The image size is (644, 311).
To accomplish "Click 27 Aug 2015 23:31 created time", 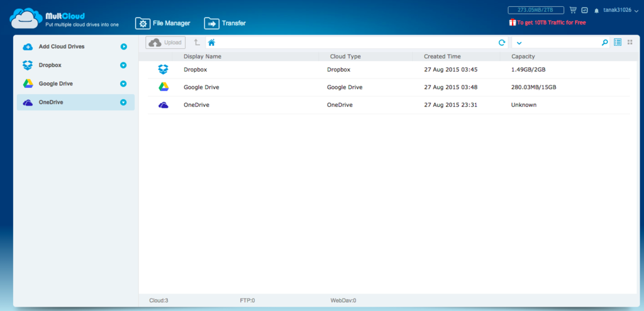I will point(450,105).
